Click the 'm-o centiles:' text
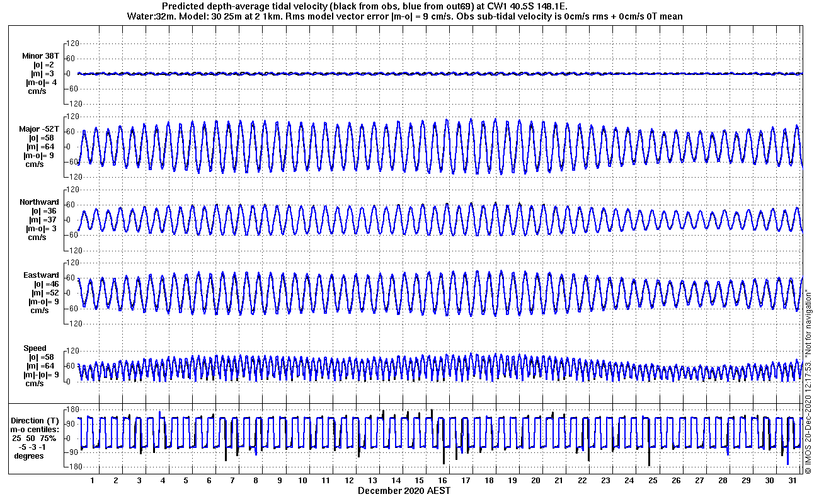The image size is (819, 504). pos(36,430)
